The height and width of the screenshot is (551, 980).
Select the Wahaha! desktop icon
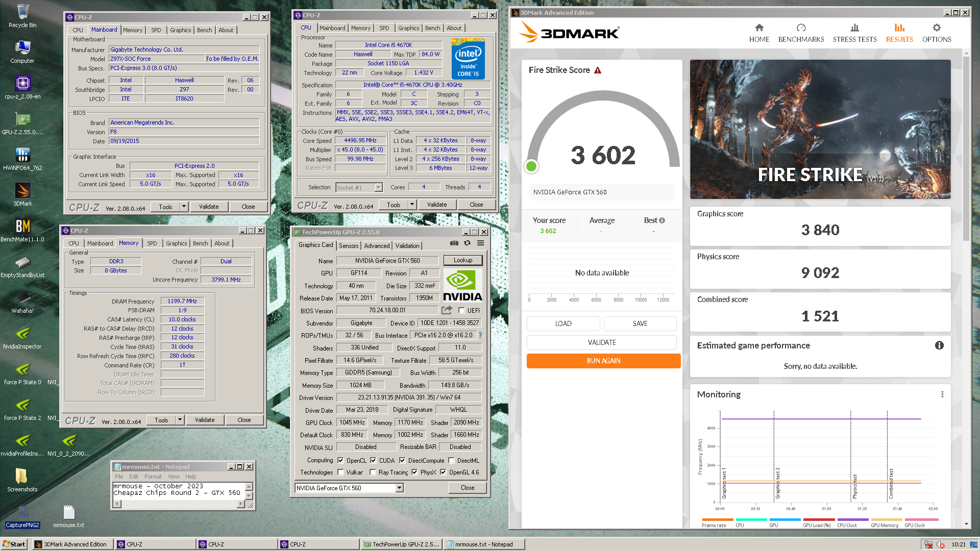tap(22, 302)
